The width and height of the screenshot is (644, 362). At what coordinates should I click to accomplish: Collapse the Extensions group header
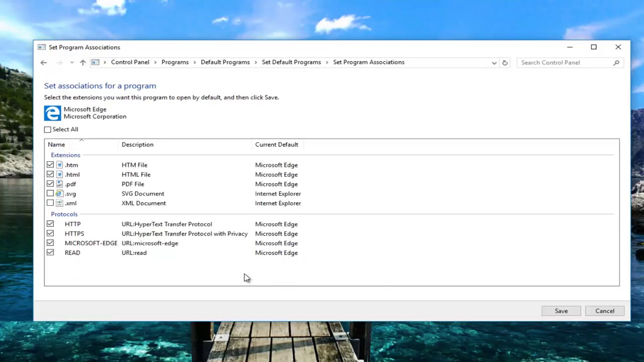point(65,155)
